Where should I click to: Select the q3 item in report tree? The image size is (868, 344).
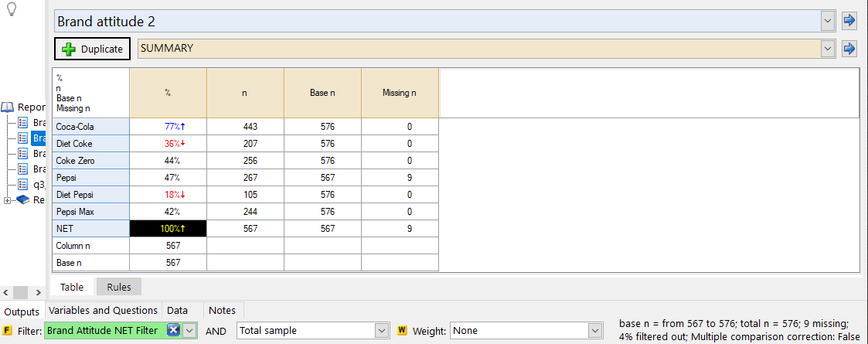click(32, 184)
